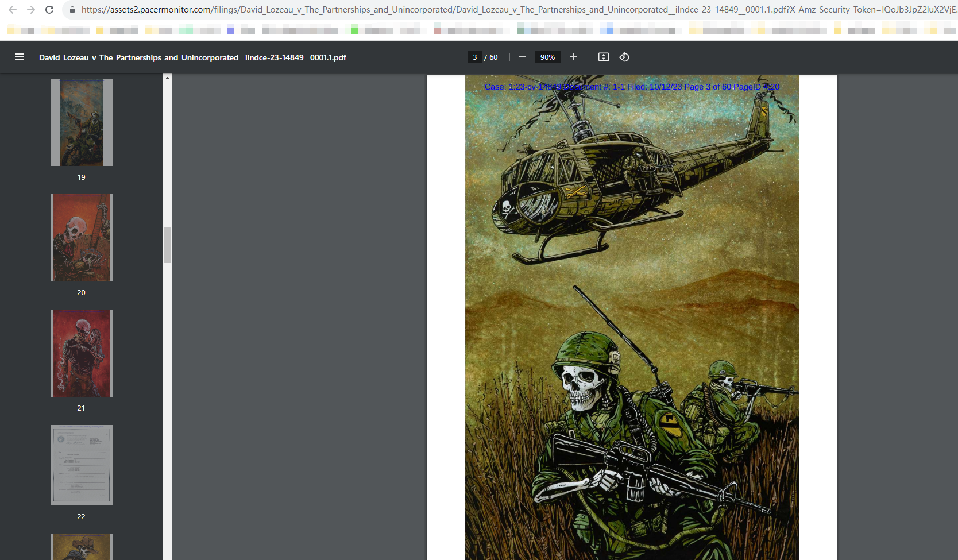This screenshot has height=560, width=958.
Task: Click the fit to page icon
Action: coord(604,57)
